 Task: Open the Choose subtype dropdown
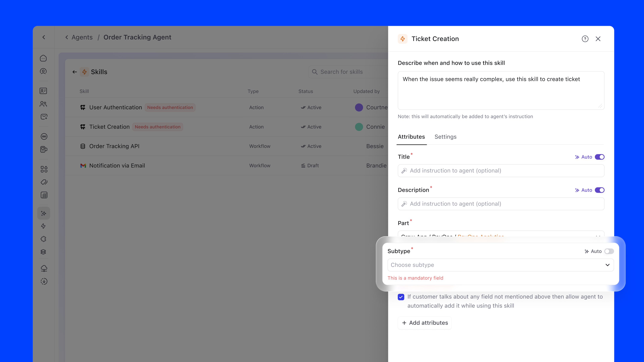point(500,265)
